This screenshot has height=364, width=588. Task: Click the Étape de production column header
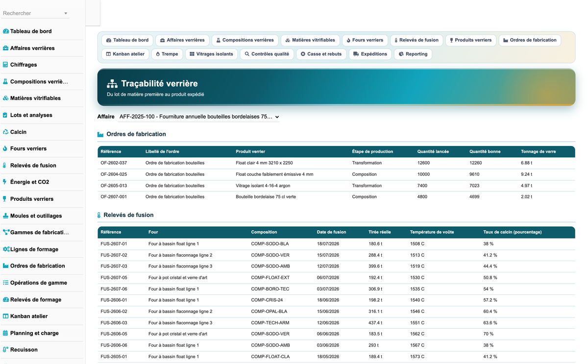pyautogui.click(x=372, y=152)
